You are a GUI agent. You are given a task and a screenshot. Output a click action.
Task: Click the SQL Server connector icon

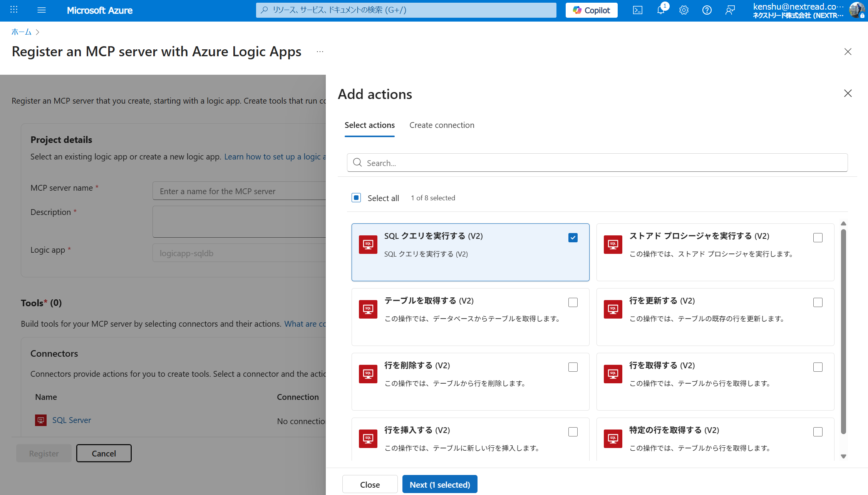pyautogui.click(x=41, y=420)
